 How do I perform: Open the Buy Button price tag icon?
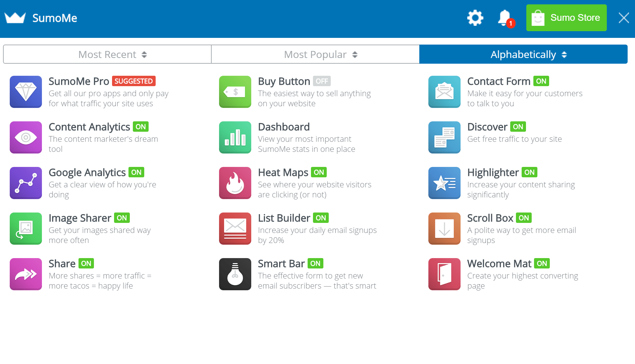[x=235, y=92]
